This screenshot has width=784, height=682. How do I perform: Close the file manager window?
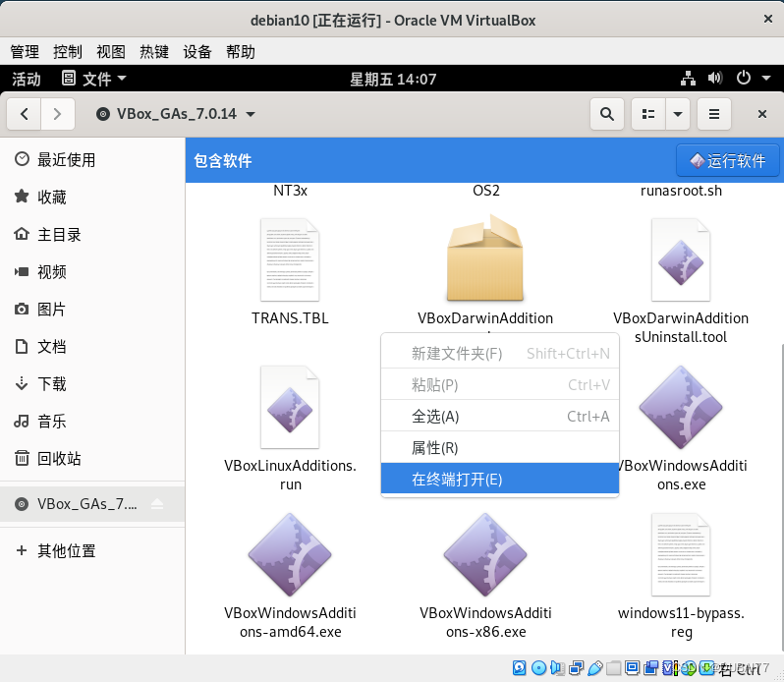click(x=762, y=114)
